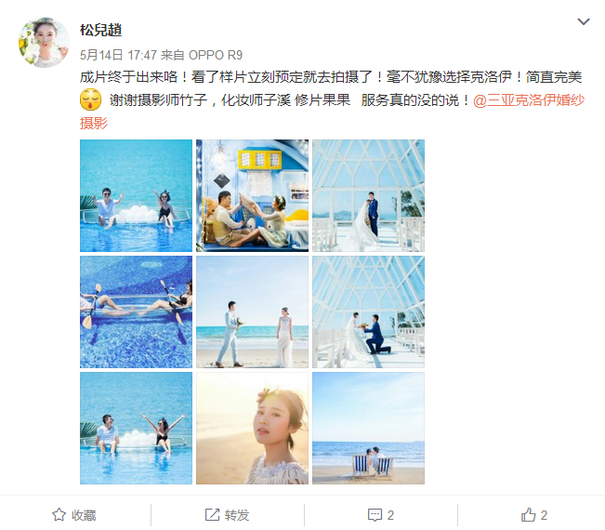Open the pool splash couple photo
Viewport: 605px width, 530px height.
[136, 196]
